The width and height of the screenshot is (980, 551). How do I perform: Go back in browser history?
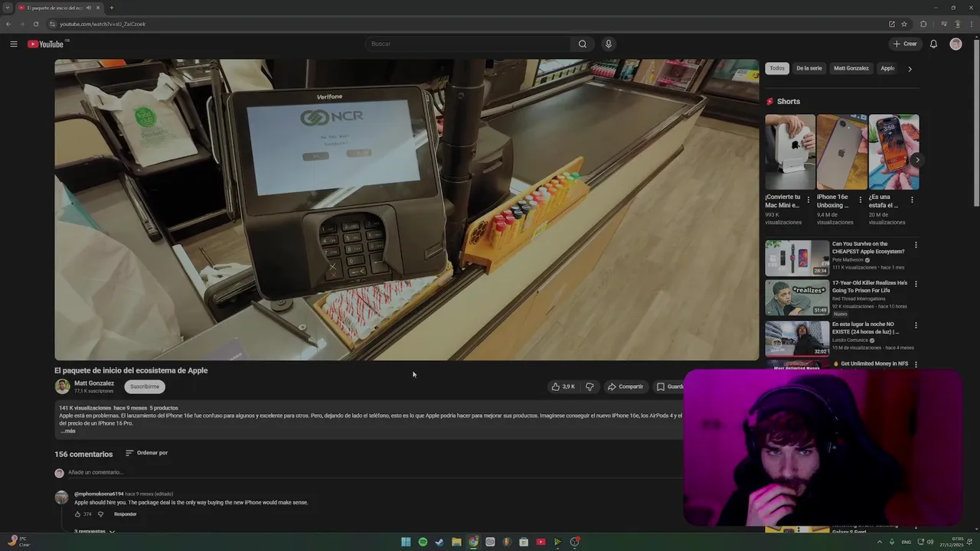pos(8,24)
